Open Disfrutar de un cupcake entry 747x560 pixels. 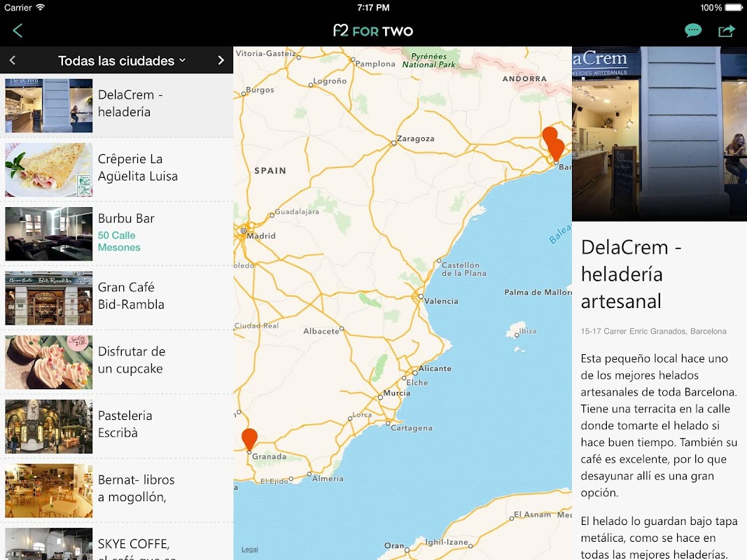[x=117, y=362]
